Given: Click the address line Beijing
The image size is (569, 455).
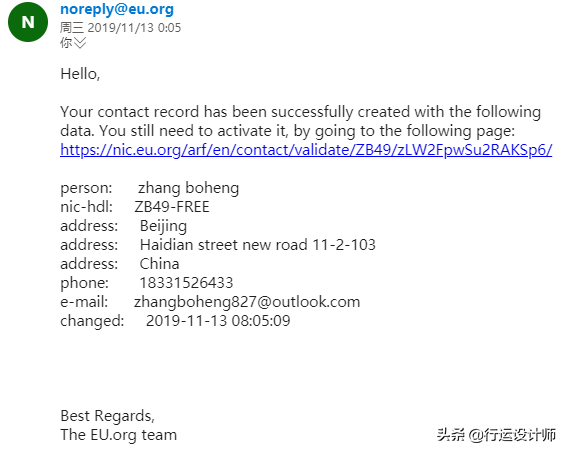Looking at the screenshot, I should pos(163,226).
